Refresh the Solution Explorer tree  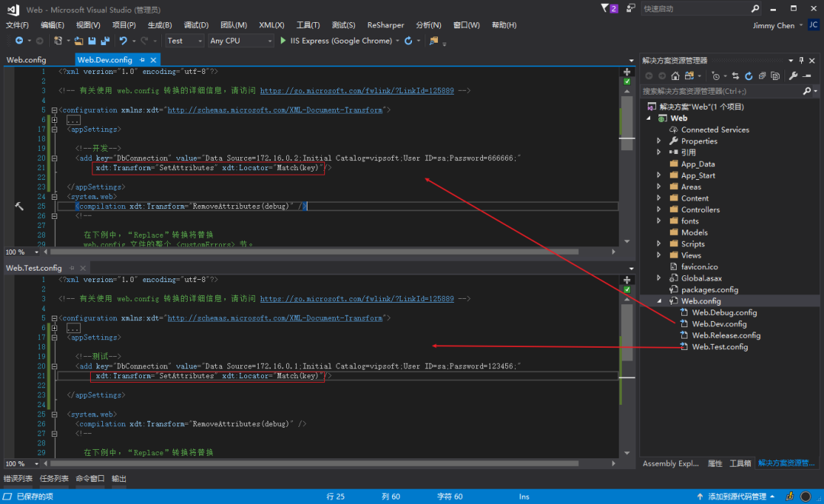tap(748, 76)
